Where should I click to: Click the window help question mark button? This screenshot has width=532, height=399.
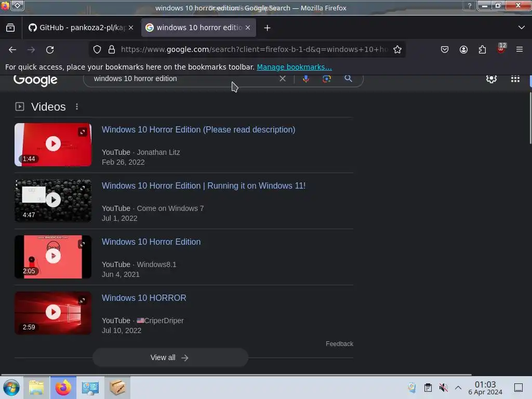470,5
